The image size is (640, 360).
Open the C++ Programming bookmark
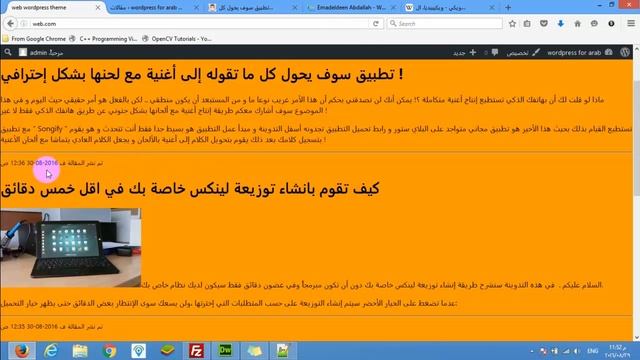pyautogui.click(x=103, y=39)
